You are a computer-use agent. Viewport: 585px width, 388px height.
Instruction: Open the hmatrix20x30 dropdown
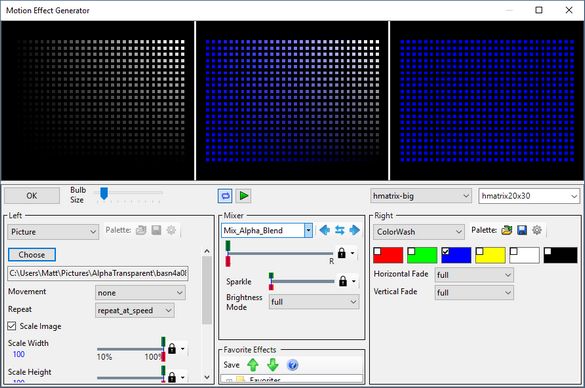[529, 195]
